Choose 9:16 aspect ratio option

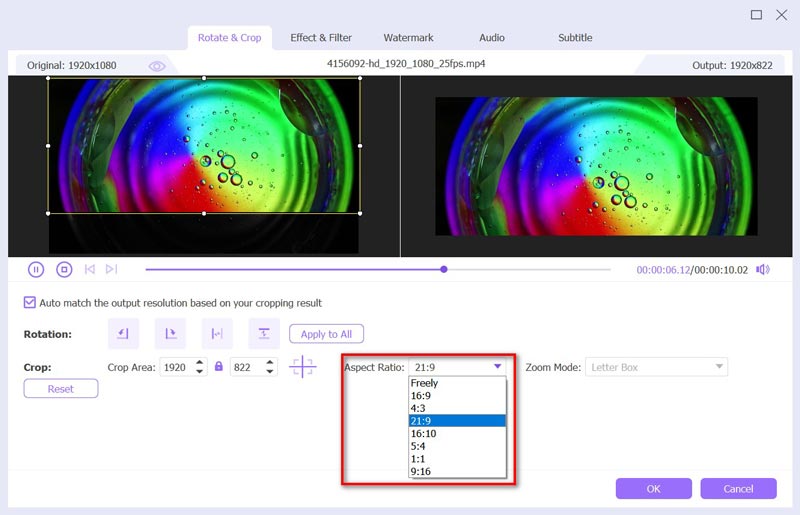[x=458, y=471]
